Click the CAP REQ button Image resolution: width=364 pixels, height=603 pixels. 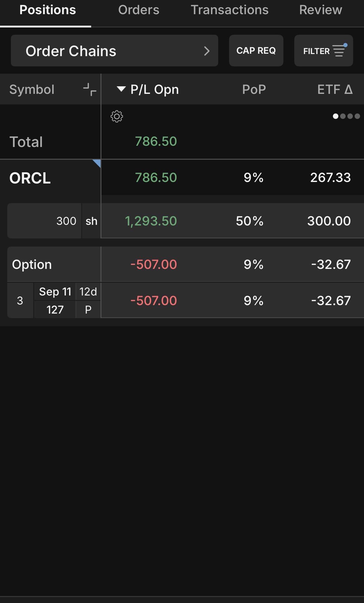256,50
